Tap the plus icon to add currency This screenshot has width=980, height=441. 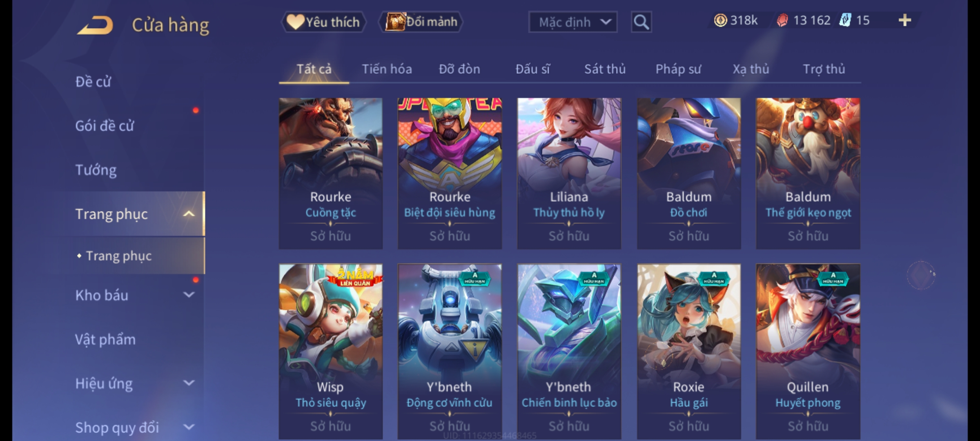pyautogui.click(x=905, y=20)
